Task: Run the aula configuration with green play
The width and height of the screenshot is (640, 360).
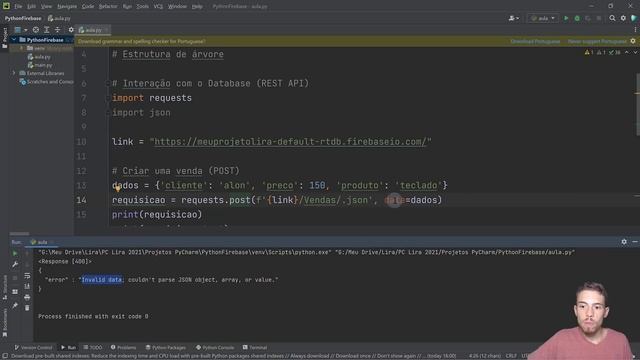Action: click(566, 18)
